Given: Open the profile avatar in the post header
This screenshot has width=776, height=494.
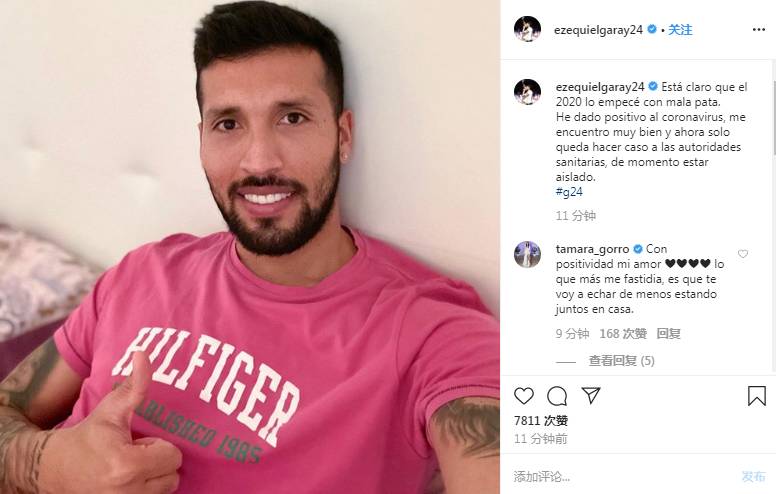Looking at the screenshot, I should coord(527,29).
